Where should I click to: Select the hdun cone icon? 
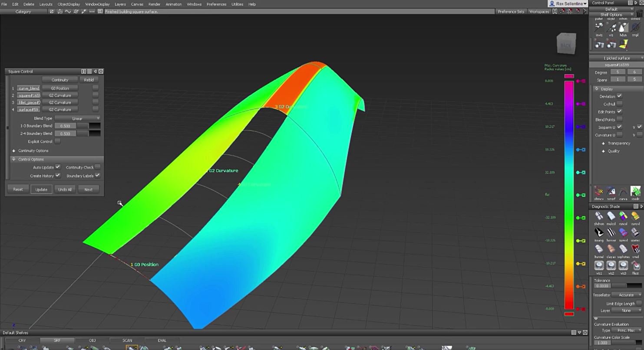[624, 27]
